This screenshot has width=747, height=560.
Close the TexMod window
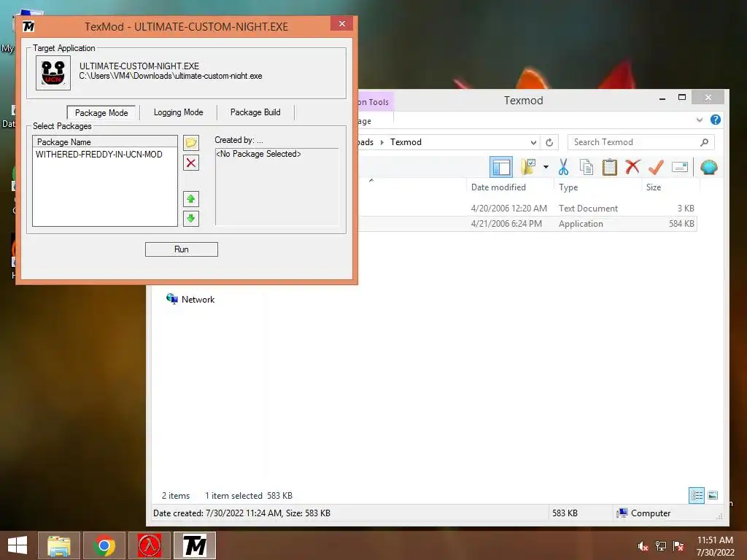click(x=342, y=23)
